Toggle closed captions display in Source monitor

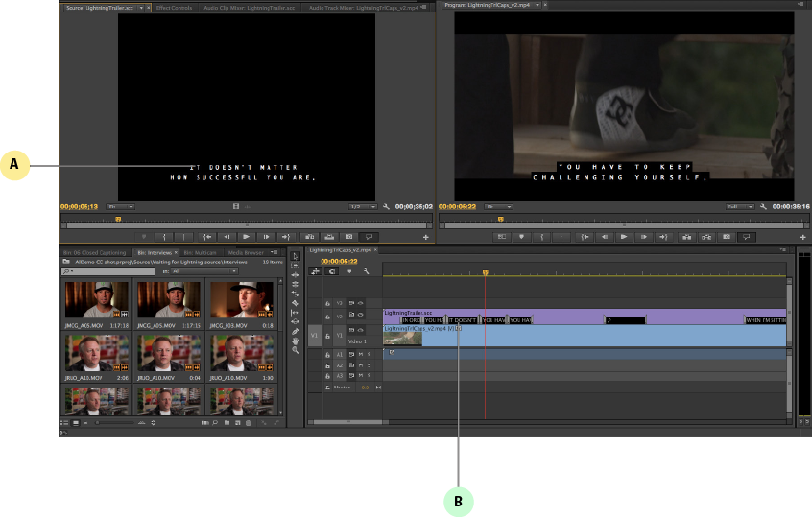(369, 237)
